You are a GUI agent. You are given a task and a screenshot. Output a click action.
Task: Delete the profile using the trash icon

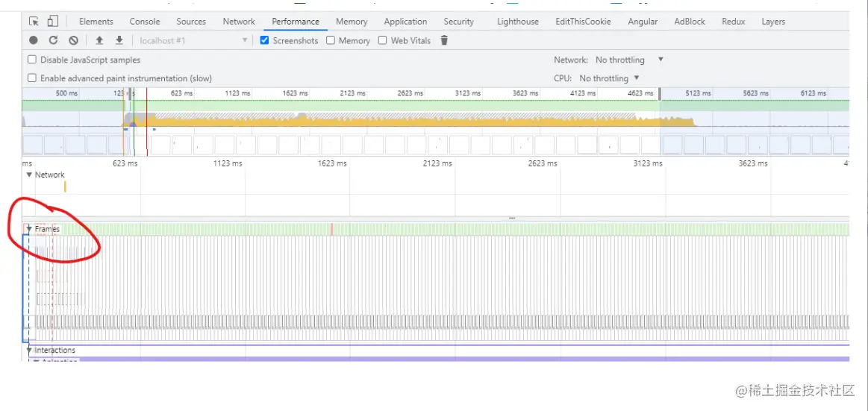(x=444, y=40)
